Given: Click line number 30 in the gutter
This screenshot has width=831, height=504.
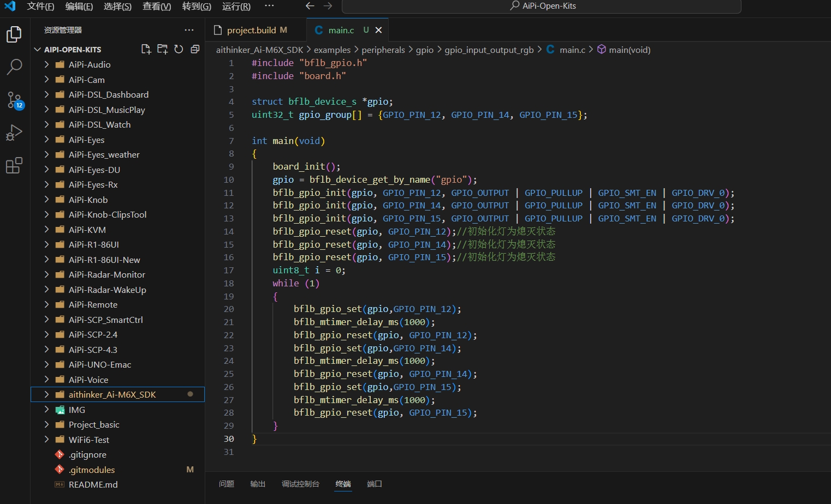Looking at the screenshot, I should 228,439.
